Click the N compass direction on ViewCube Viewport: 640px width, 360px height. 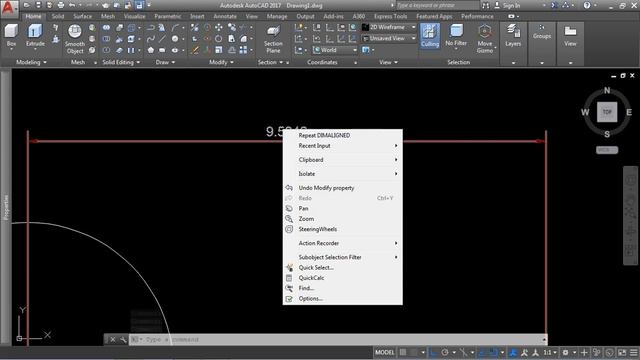(x=607, y=90)
